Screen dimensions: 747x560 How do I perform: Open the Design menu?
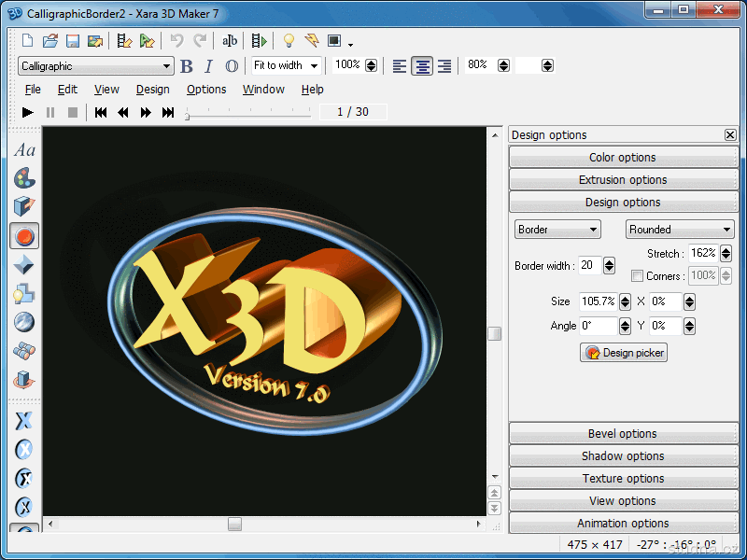pyautogui.click(x=152, y=90)
